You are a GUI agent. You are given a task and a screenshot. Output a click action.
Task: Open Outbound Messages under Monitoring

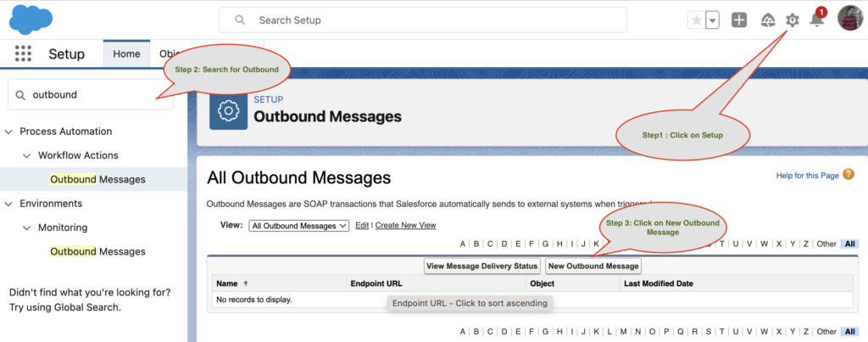click(x=98, y=252)
